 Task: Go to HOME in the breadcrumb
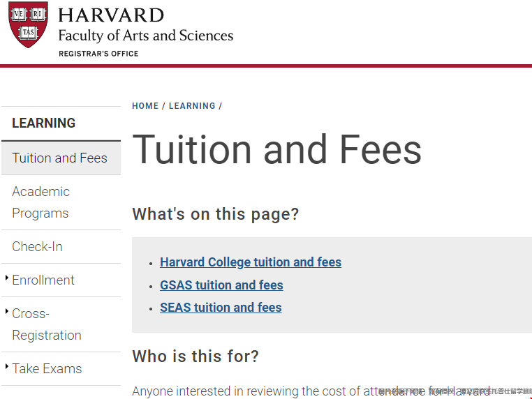145,106
